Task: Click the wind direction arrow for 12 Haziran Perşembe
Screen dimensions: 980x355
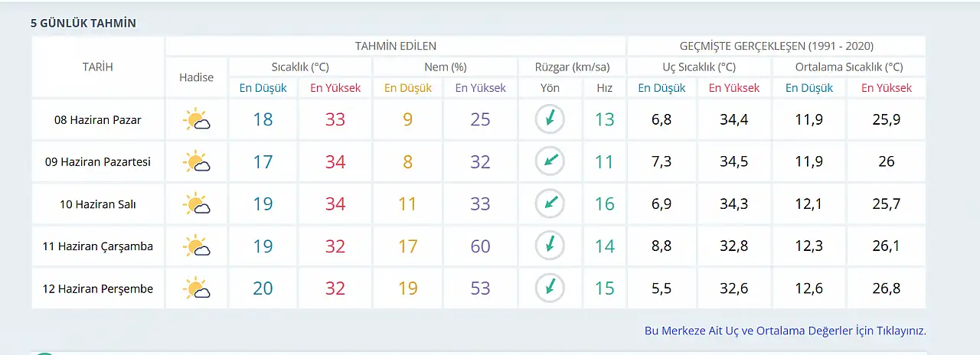Action: tap(550, 288)
